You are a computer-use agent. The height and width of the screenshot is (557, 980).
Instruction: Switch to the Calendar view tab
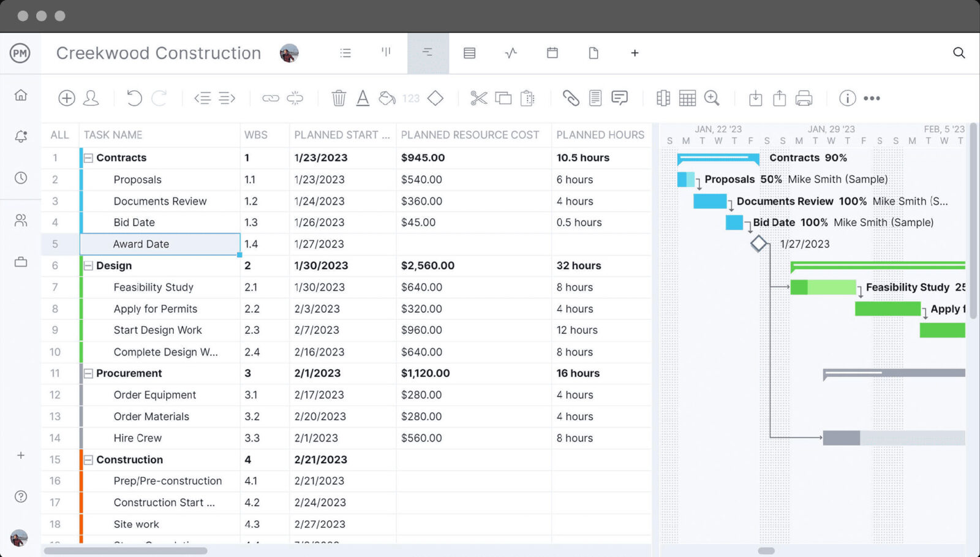coord(552,53)
